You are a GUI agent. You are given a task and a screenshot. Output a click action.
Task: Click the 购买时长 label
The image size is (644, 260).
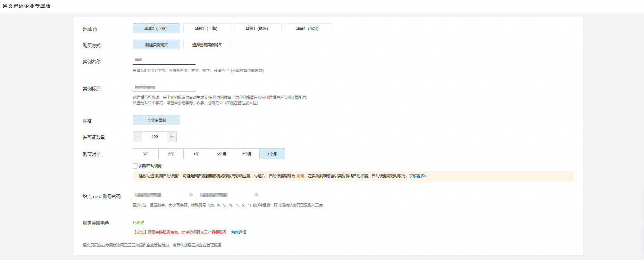point(92,154)
